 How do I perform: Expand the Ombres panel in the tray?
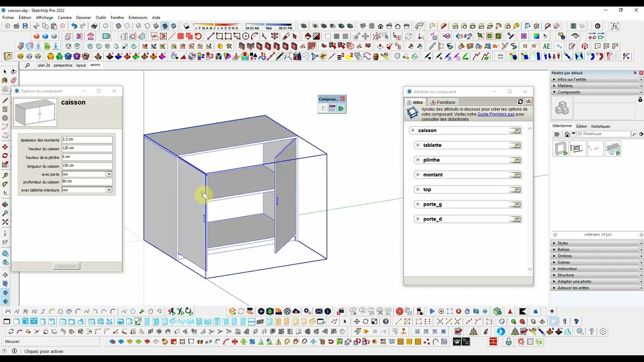tap(597, 256)
